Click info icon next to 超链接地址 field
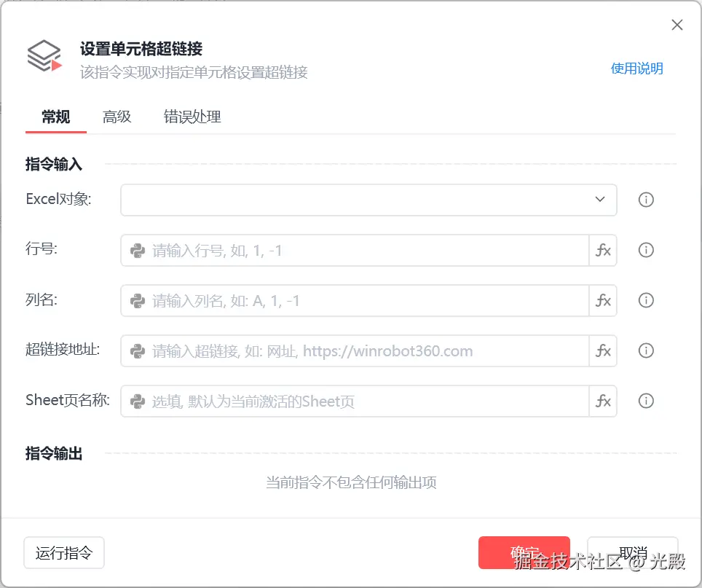 click(646, 350)
